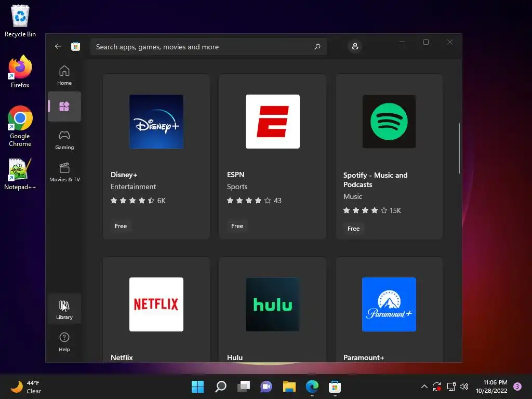Image resolution: width=532 pixels, height=399 pixels.
Task: Open the Gaming section
Action: [x=64, y=140]
